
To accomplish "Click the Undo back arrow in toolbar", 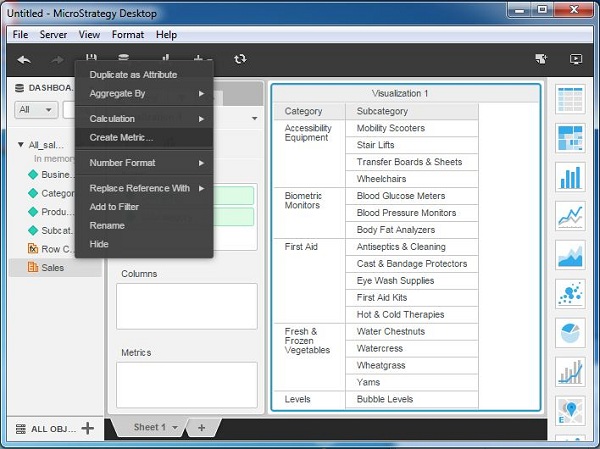I will [24, 60].
